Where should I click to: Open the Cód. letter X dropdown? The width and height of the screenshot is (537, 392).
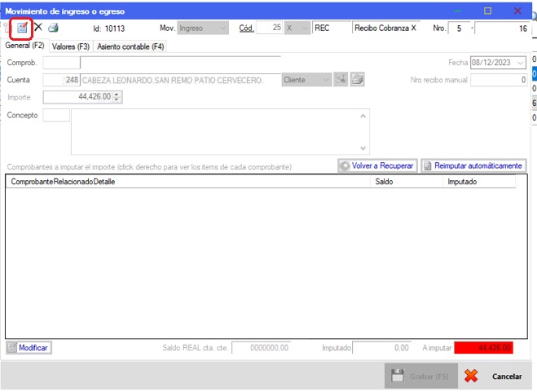(x=305, y=28)
